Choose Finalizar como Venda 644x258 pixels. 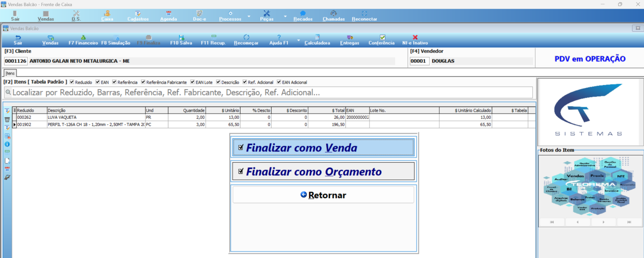coord(323,148)
